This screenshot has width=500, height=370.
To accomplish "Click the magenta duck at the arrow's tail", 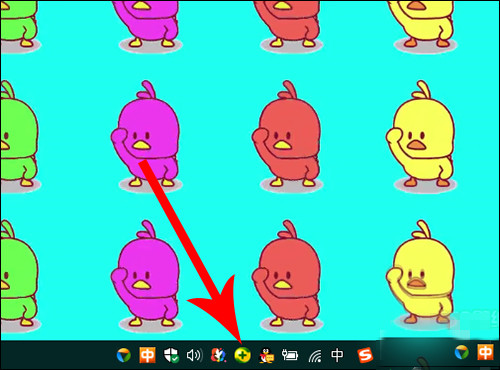I will point(146,135).
